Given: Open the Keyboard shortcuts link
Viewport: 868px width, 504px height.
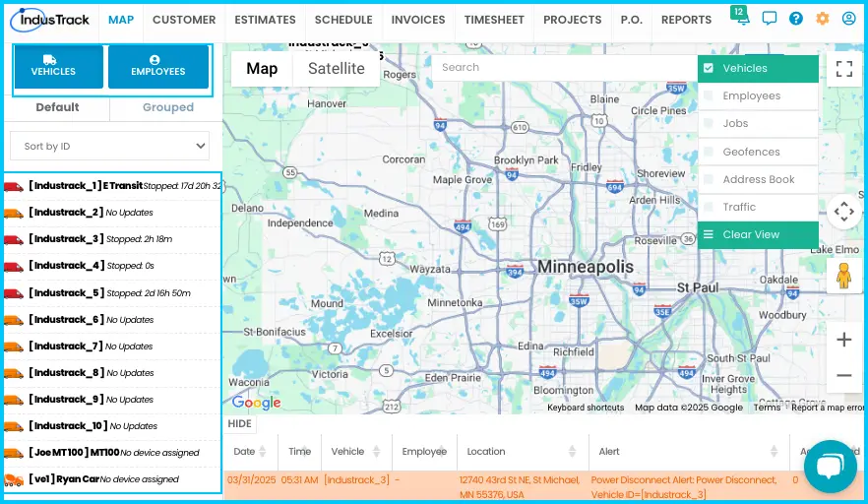Looking at the screenshot, I should 586,408.
